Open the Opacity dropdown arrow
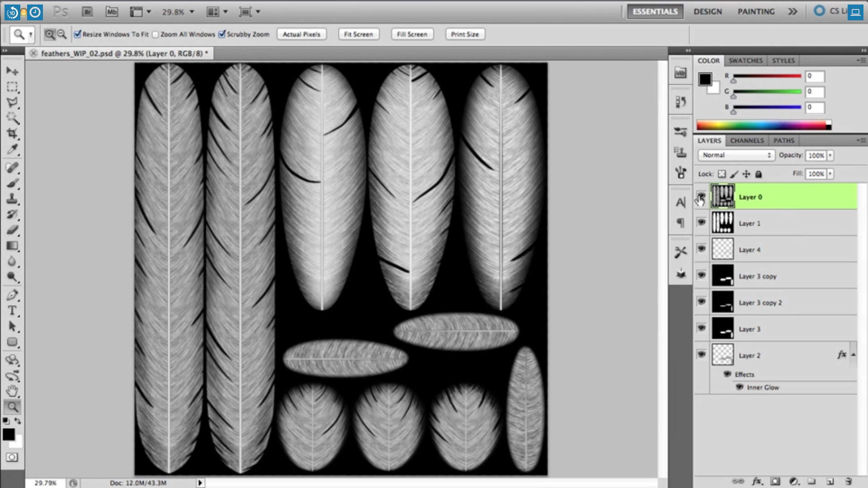 (x=831, y=155)
